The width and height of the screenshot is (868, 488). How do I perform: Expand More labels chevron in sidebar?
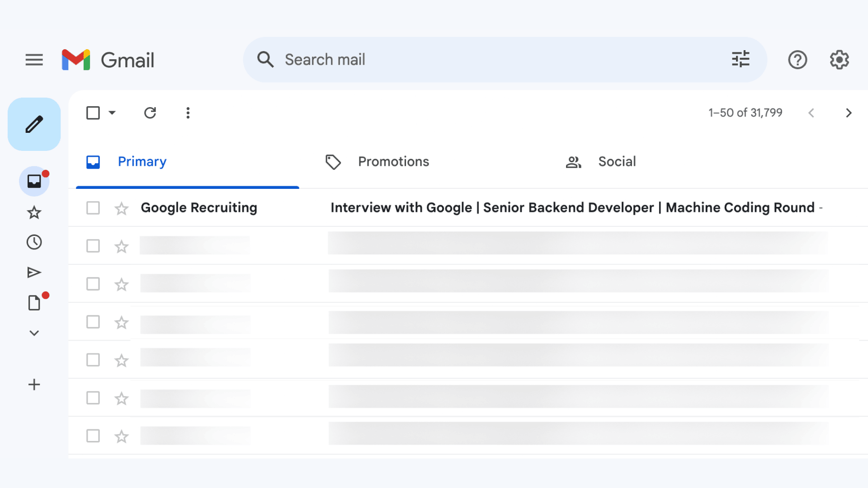click(34, 333)
